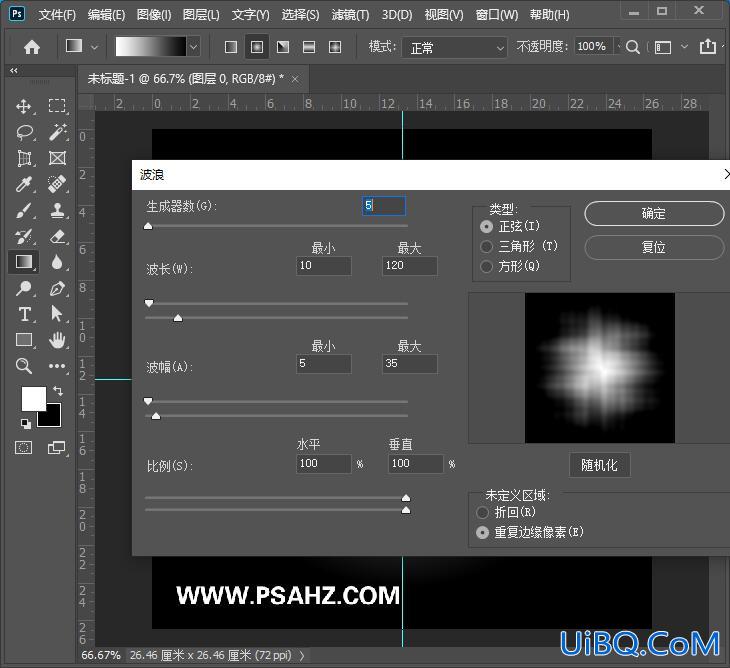Open the Edit Toolbar three-dots menu
This screenshot has width=730, height=668.
[x=57, y=366]
